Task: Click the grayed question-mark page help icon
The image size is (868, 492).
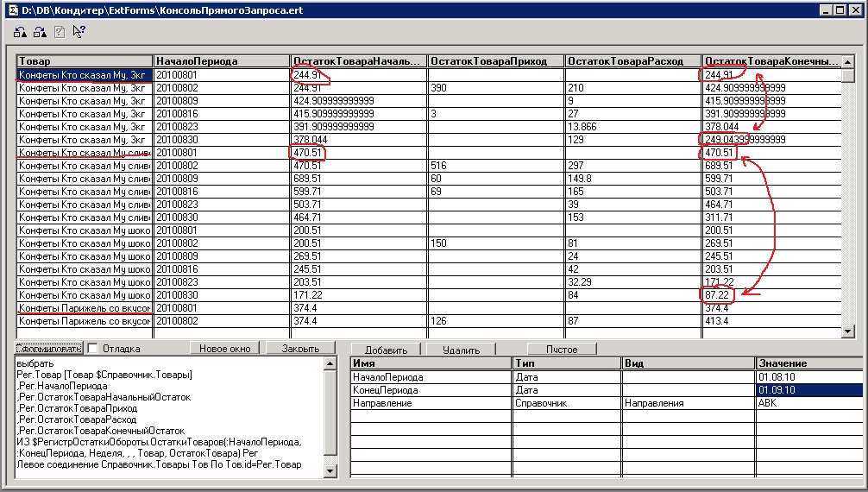Action: 60,32
